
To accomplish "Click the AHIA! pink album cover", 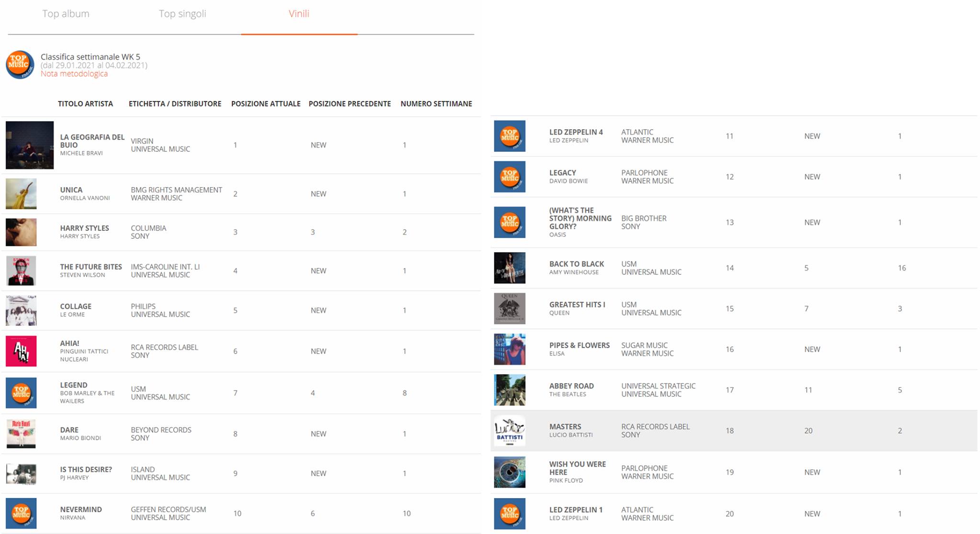I will click(x=21, y=351).
